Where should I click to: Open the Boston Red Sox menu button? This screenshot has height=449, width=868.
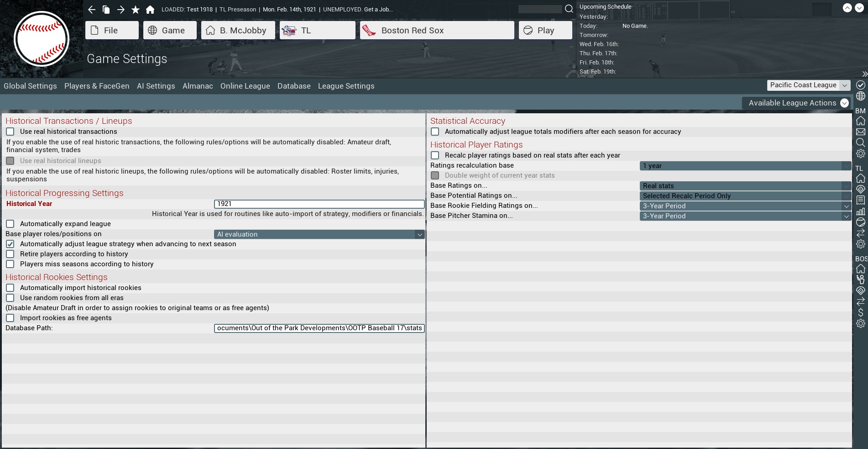point(437,31)
